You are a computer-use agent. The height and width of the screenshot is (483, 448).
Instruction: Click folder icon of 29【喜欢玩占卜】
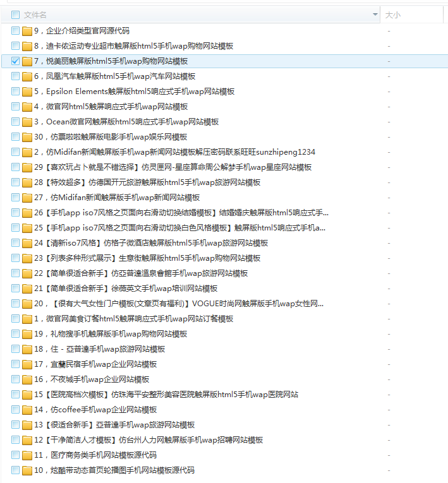(27, 167)
